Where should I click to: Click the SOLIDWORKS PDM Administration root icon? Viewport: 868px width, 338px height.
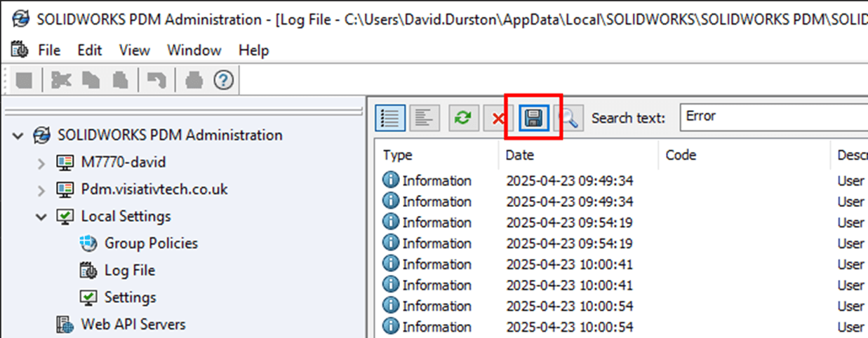pos(41,135)
